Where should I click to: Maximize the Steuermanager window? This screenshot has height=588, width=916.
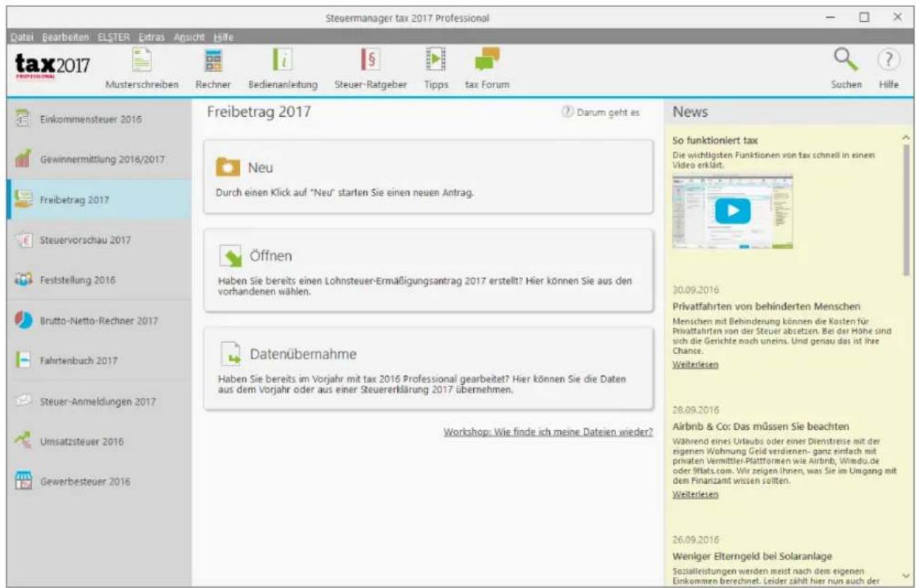pos(863,17)
